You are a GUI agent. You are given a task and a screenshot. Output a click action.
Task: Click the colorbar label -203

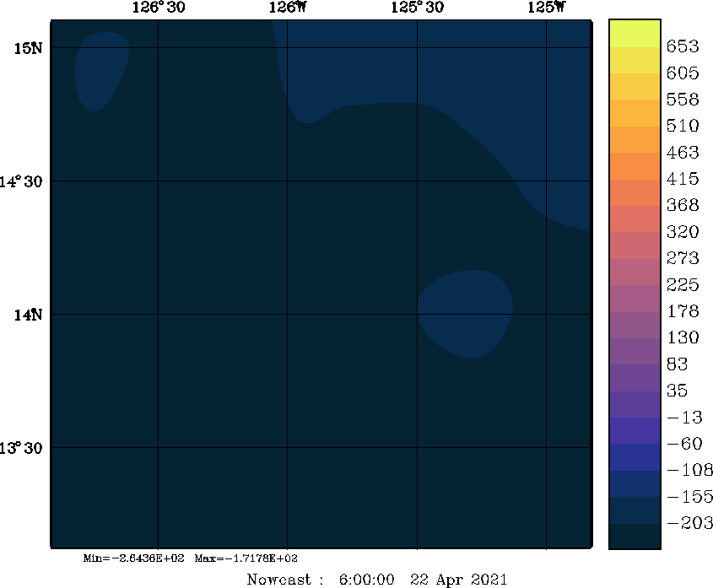click(x=689, y=523)
